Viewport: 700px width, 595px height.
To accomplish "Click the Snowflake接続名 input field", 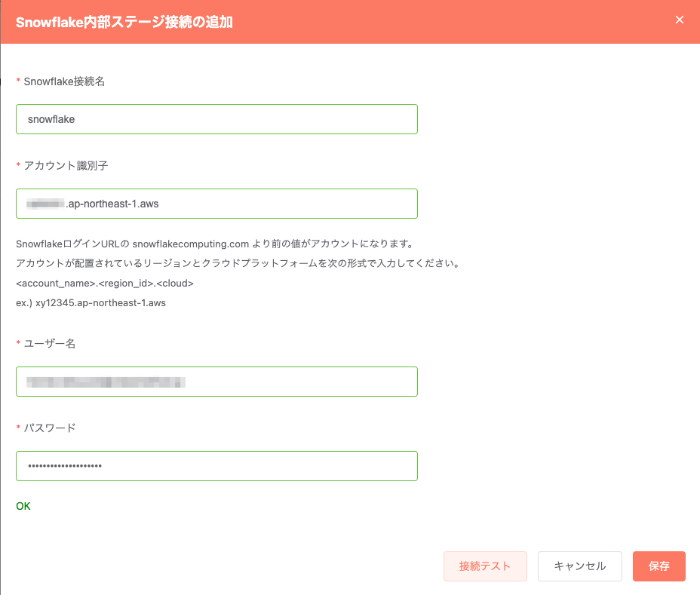I will point(216,119).
